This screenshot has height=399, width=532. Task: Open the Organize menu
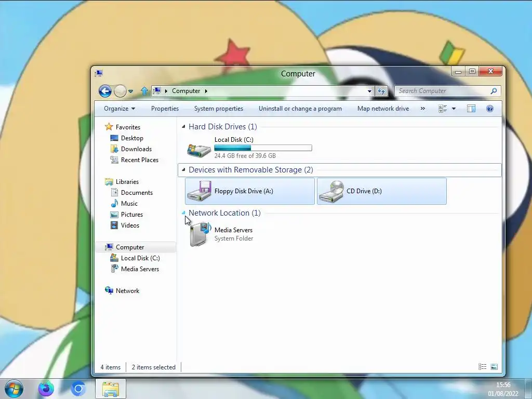click(119, 109)
